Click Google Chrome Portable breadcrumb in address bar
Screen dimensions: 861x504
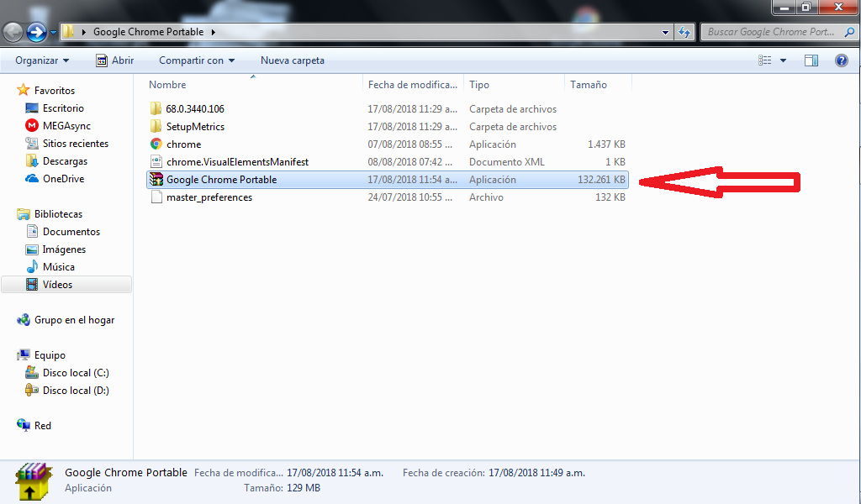pyautogui.click(x=148, y=32)
